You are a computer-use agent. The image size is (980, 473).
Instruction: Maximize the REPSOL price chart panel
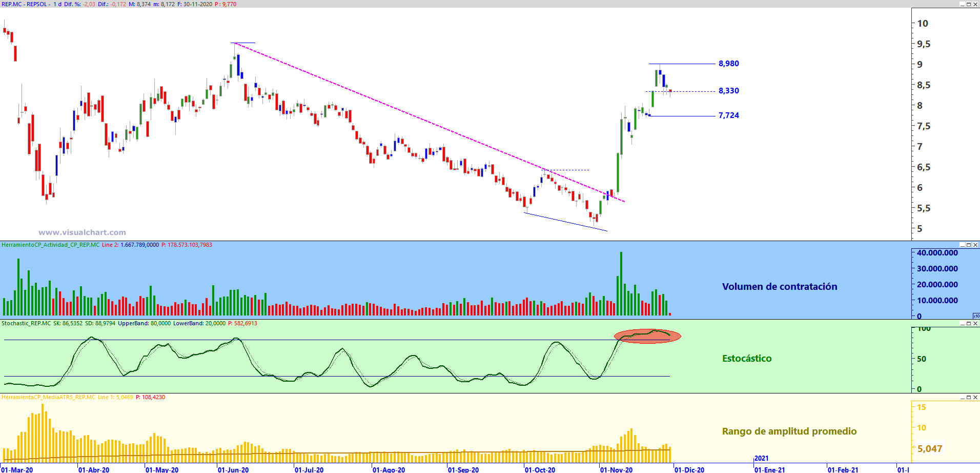point(969,4)
